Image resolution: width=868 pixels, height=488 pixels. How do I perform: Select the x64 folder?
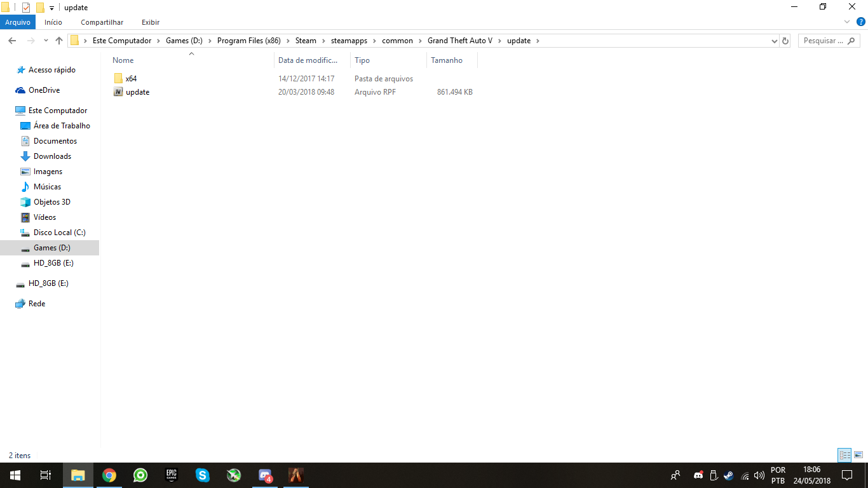(131, 79)
